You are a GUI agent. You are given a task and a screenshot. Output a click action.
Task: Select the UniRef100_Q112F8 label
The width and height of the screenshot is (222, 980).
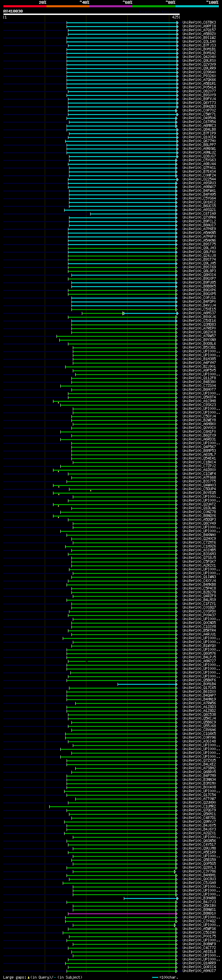point(199,378)
